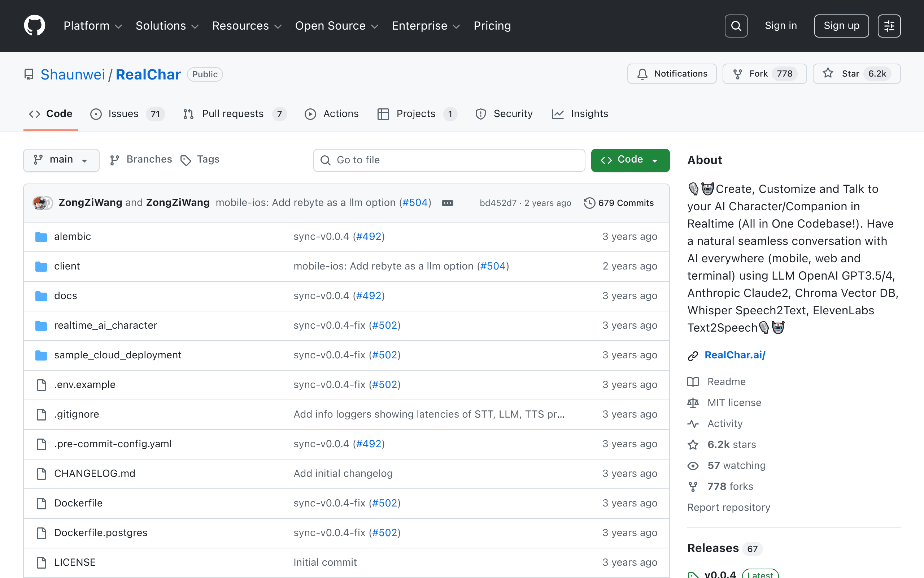Expand commit message ellipsis button
This screenshot has width=924, height=578.
pos(447,203)
